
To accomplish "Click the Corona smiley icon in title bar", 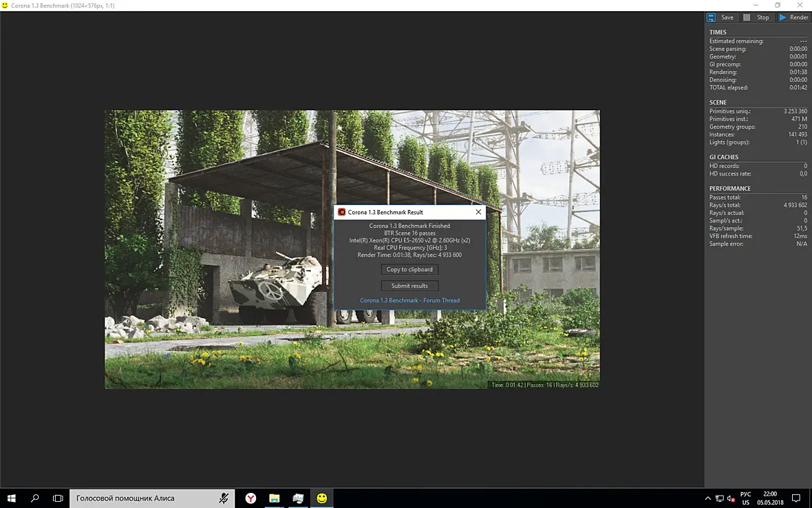I will click(5, 6).
